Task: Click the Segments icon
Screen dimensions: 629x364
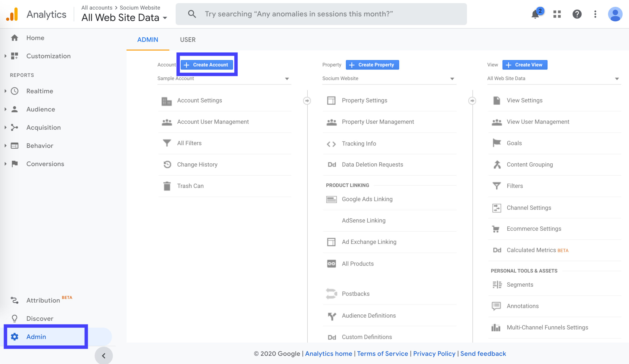Action: [497, 285]
